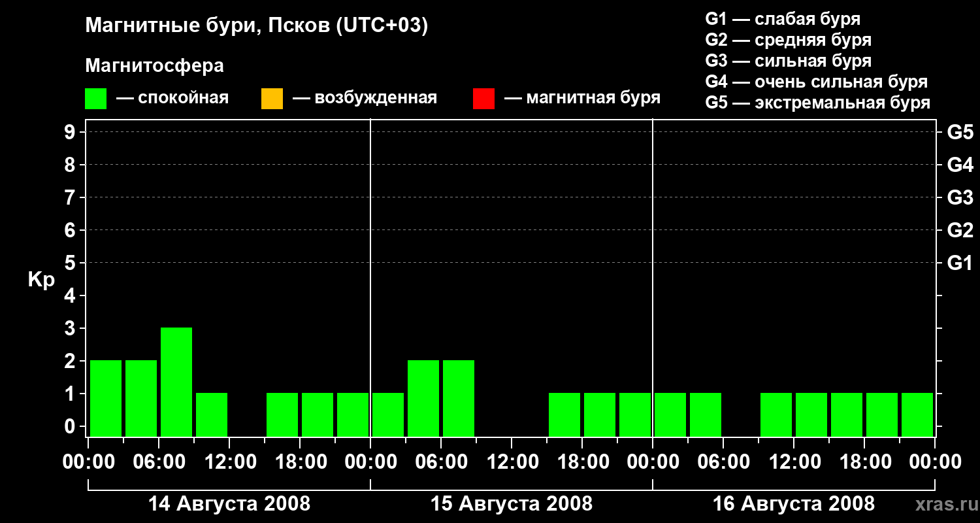Image resolution: width=980 pixels, height=523 pixels.
Task: Click the legend line «G1 — слабая буря»
Action: click(783, 19)
